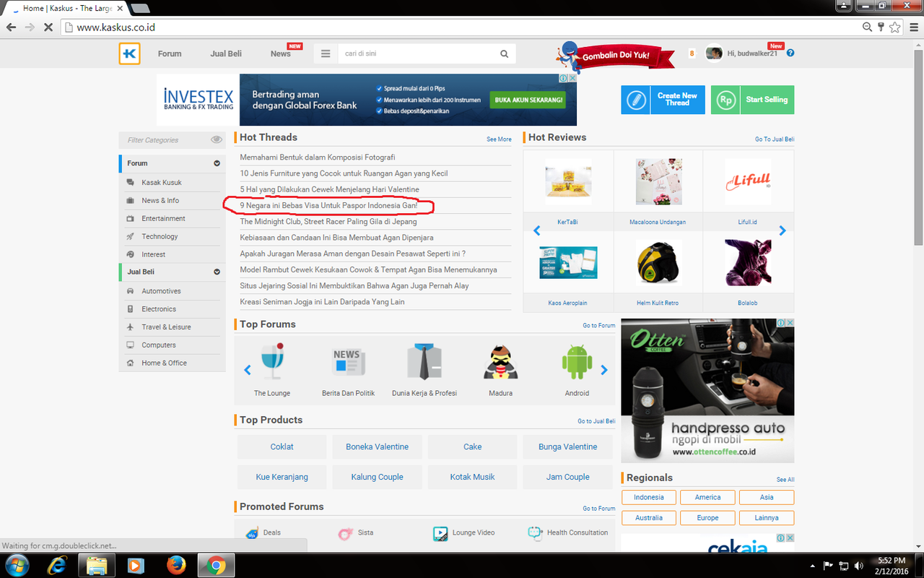Click The Lounge forum icon

pyautogui.click(x=272, y=361)
